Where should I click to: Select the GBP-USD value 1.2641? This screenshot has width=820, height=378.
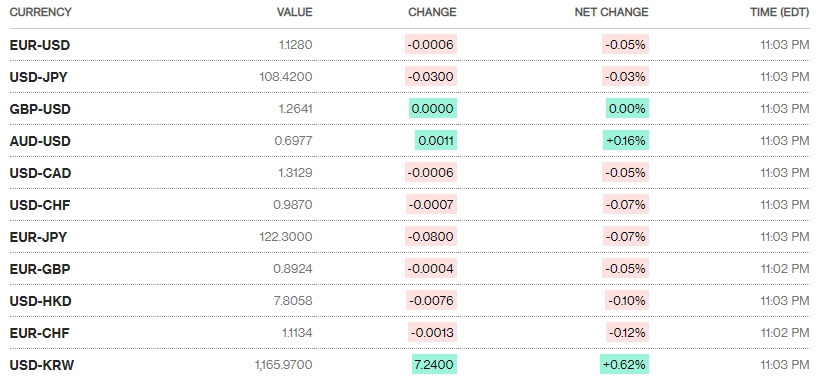click(x=295, y=109)
